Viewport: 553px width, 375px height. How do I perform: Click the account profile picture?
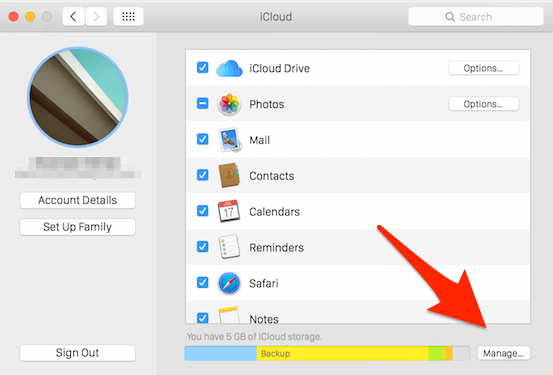(78, 97)
